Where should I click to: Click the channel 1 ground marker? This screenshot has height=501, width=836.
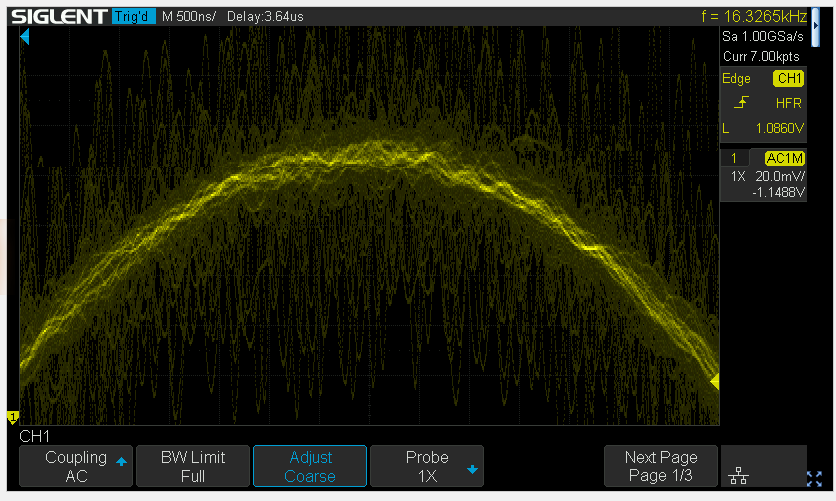(13, 418)
